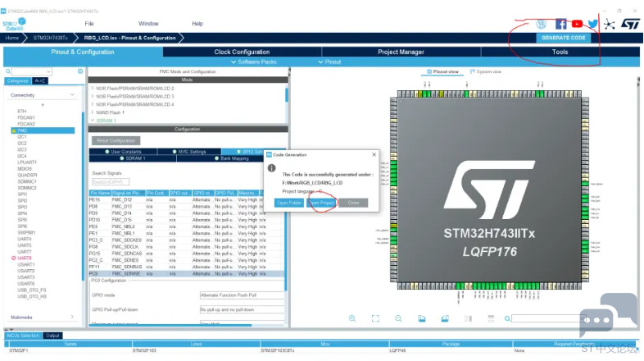Open the peripheral search combo box
The width and height of the screenshot is (644, 361).
(x=32, y=71)
